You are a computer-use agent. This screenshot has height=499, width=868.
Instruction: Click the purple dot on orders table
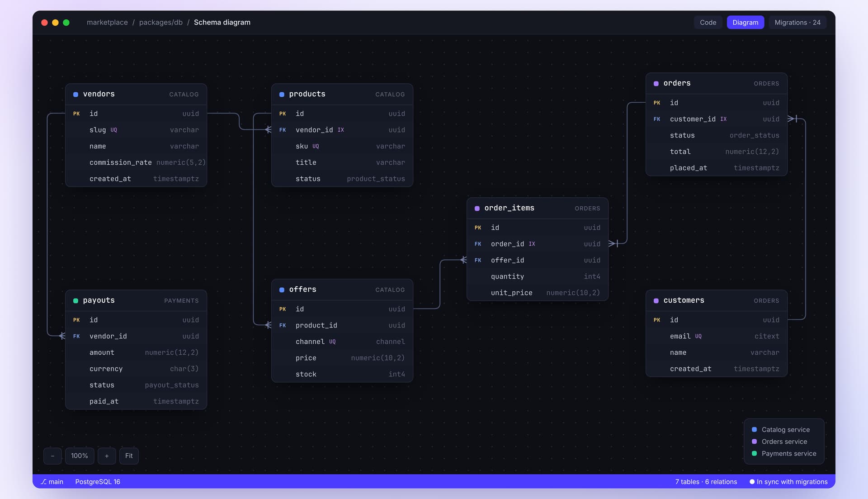(656, 84)
